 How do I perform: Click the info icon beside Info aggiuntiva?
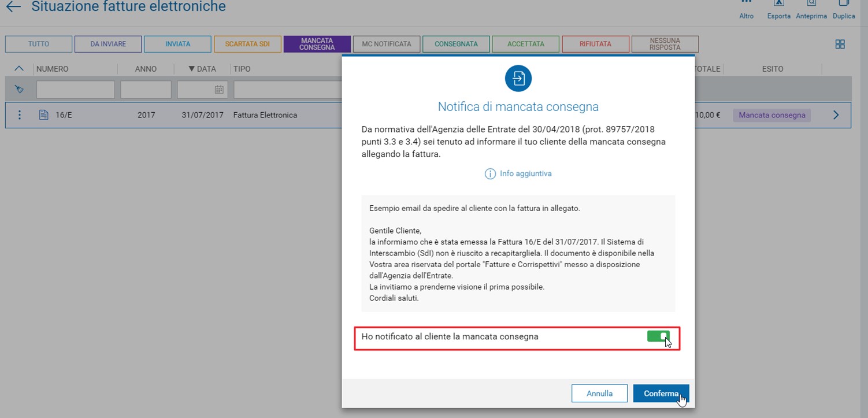coord(490,173)
